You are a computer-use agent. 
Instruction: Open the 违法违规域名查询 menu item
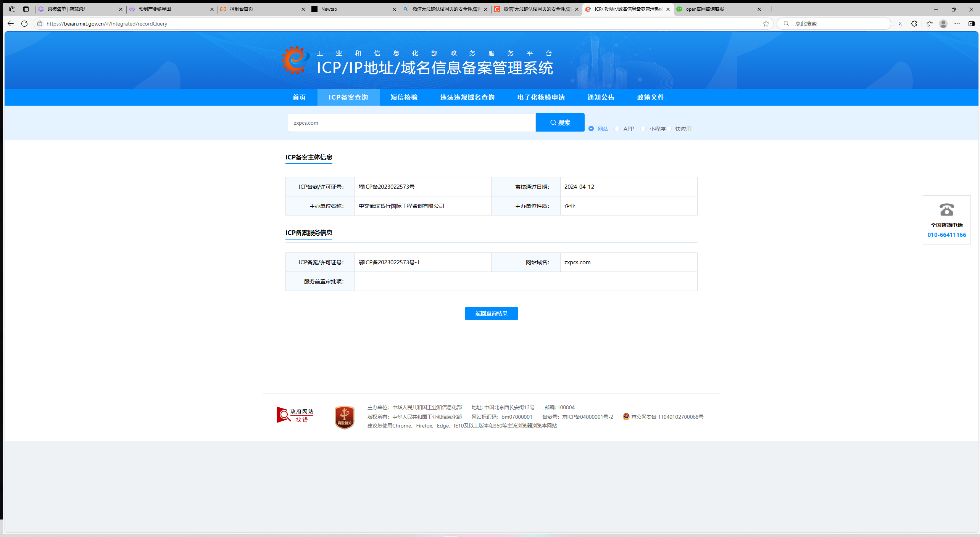[467, 97]
